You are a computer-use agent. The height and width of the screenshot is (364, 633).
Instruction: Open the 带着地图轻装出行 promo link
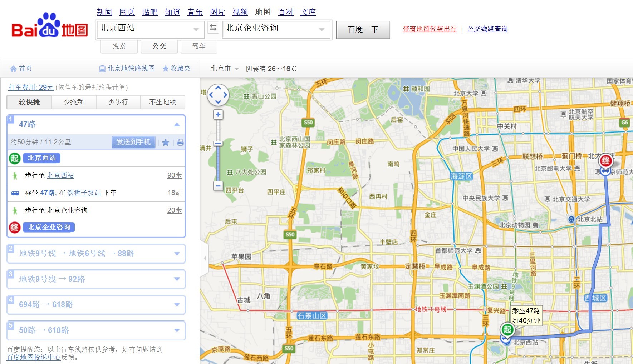(430, 29)
